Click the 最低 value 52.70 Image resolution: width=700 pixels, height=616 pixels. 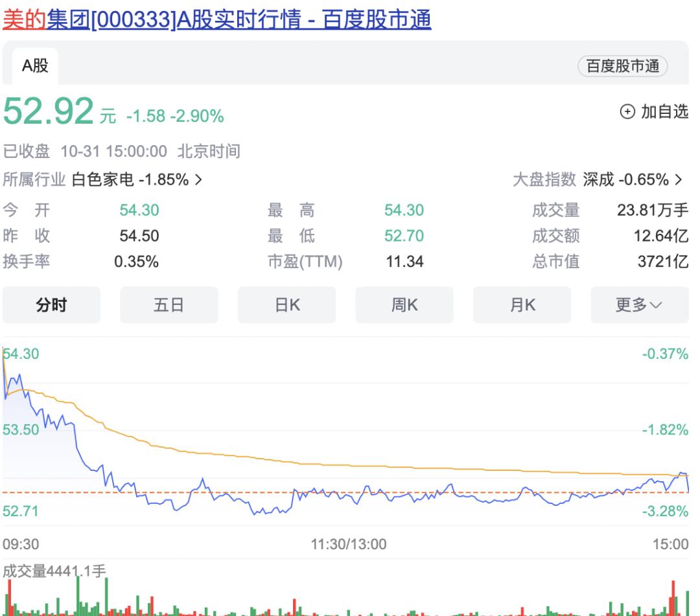[x=404, y=236]
